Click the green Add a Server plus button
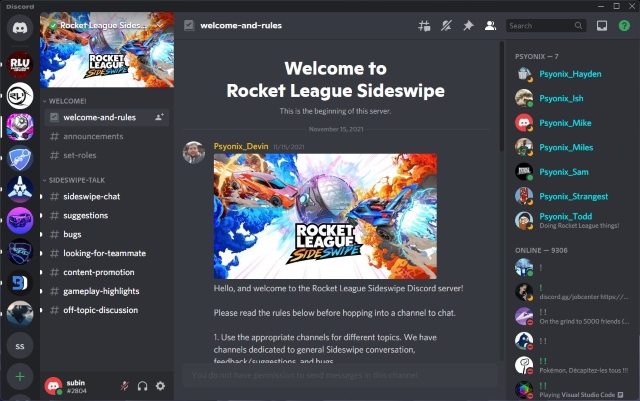Image resolution: width=640 pixels, height=401 pixels. (x=20, y=376)
